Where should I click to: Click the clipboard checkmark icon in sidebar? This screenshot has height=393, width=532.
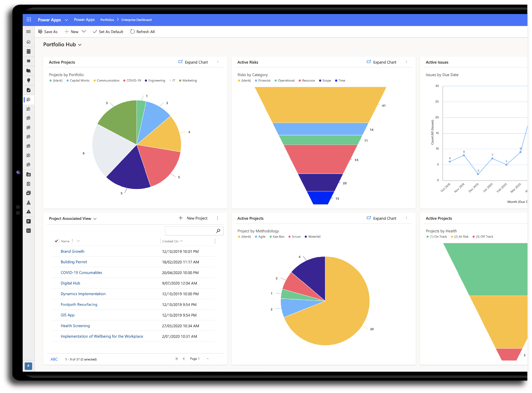click(29, 90)
